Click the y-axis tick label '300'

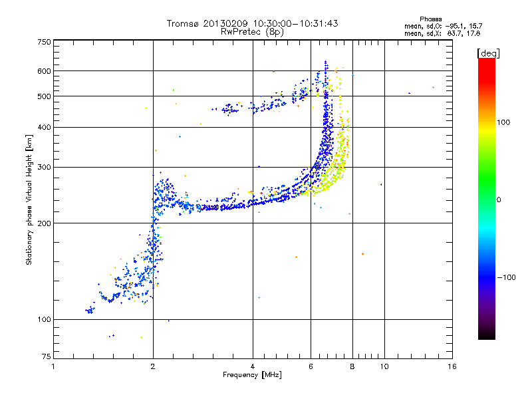point(44,167)
